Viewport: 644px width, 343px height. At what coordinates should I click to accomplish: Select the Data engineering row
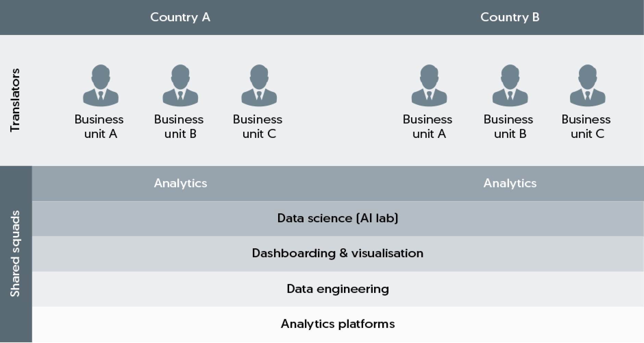point(338,289)
